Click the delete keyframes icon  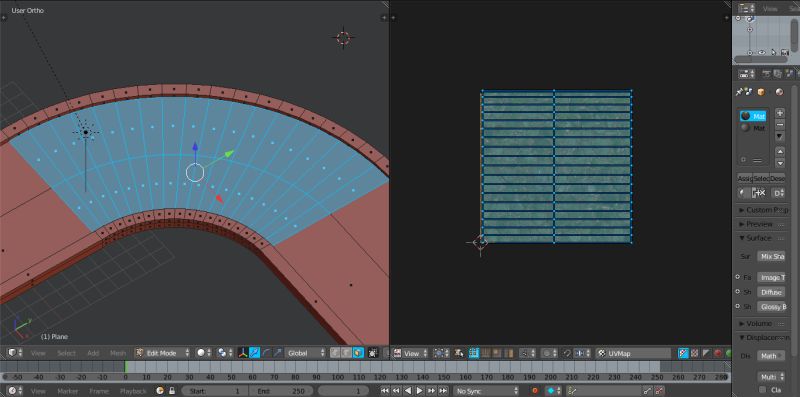pyautogui.click(x=660, y=391)
